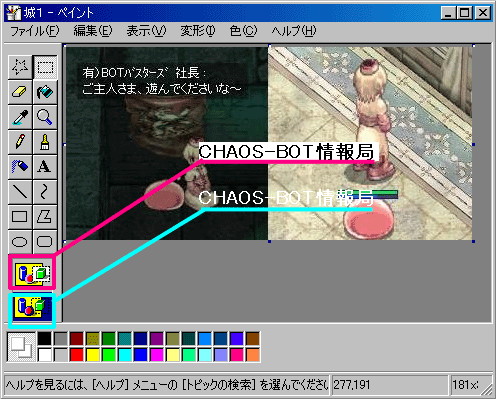The image size is (496, 399).
Task: Enable transparent drawing mode option
Action: (32, 307)
